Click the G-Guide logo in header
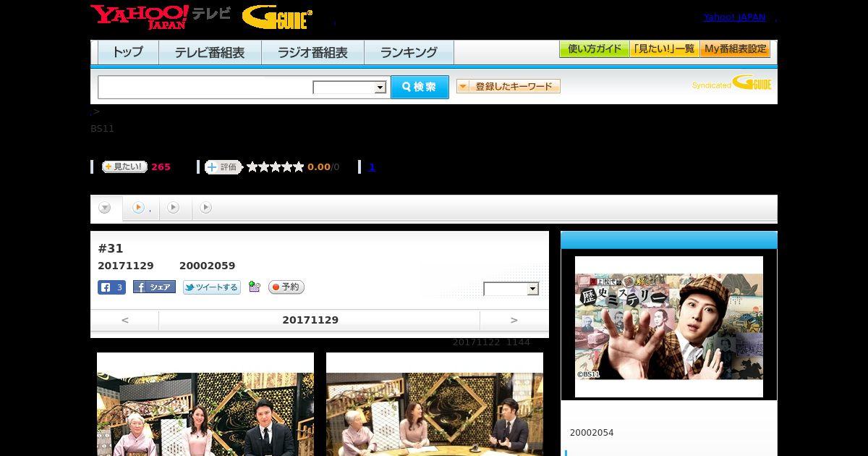The width and height of the screenshot is (868, 456). click(277, 17)
